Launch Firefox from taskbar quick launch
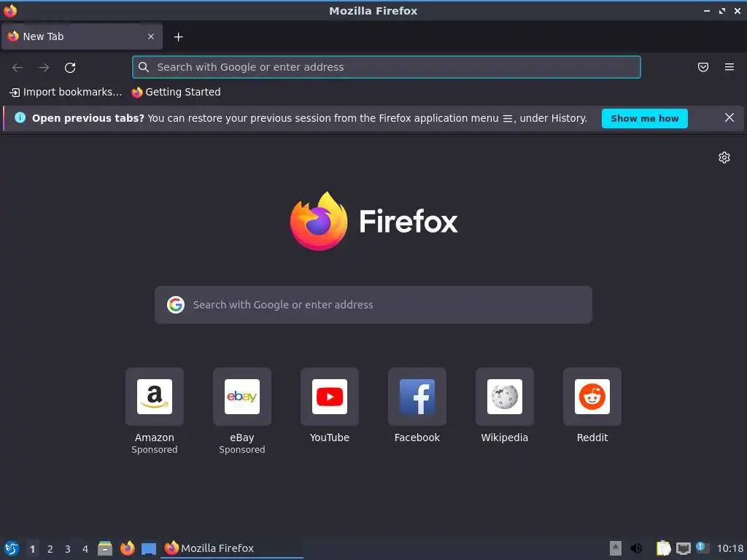The image size is (747, 560). click(x=127, y=548)
